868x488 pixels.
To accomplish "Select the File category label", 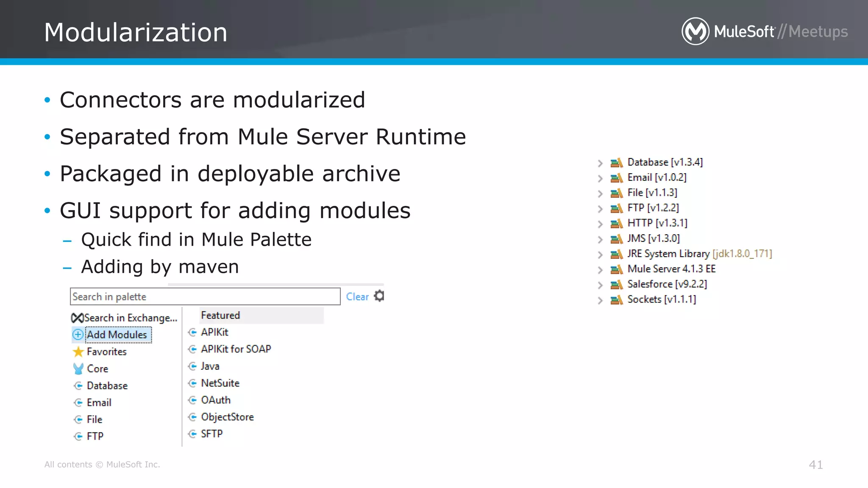I will click(95, 419).
